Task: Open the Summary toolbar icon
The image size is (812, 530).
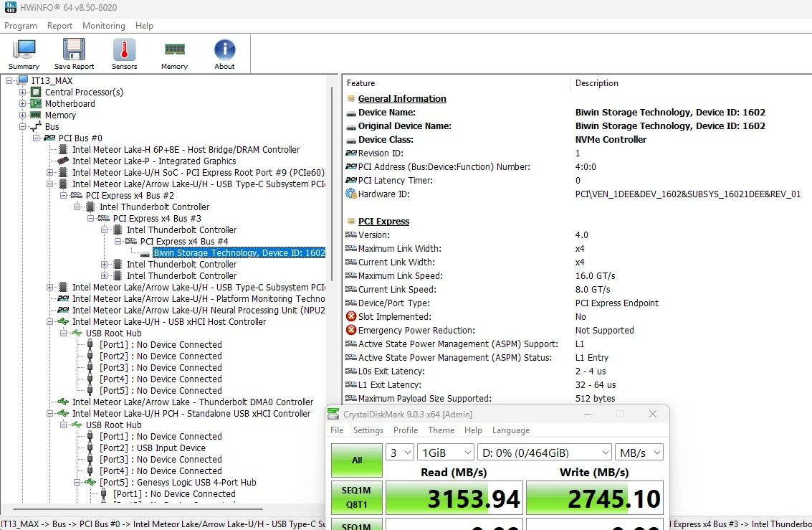Action: (x=24, y=54)
